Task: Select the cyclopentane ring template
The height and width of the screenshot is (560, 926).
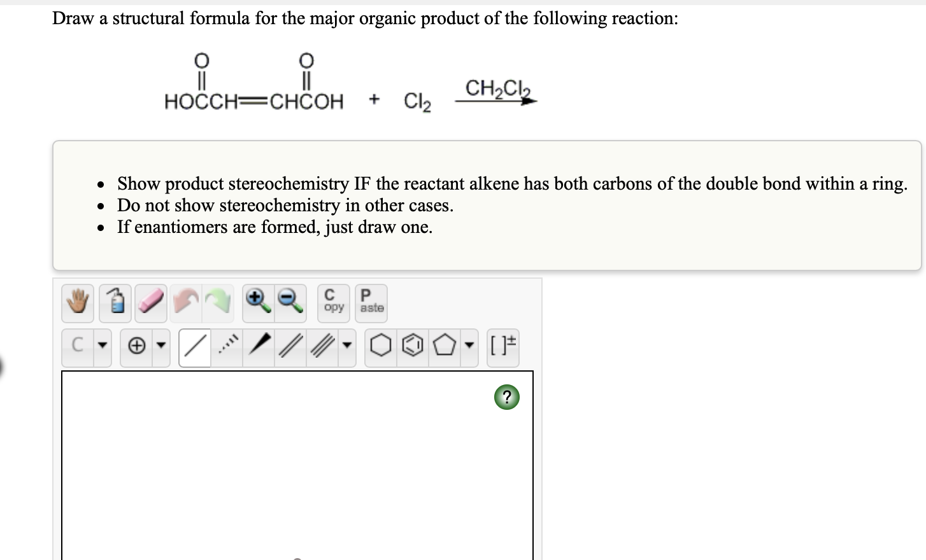Action: pyautogui.click(x=445, y=346)
